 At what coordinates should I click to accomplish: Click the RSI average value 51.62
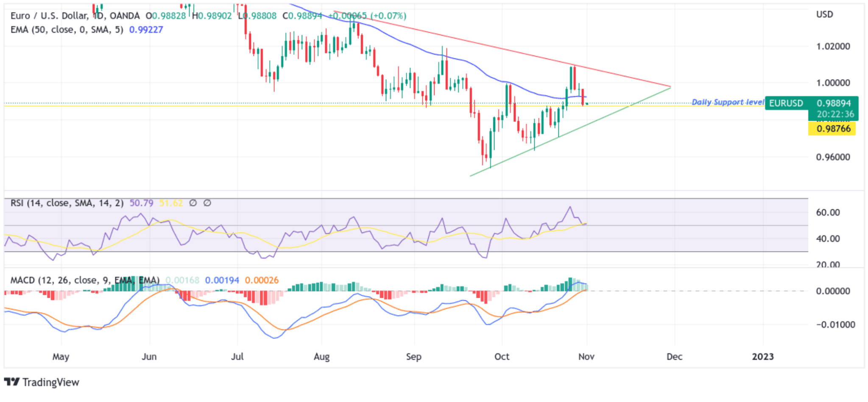click(171, 203)
